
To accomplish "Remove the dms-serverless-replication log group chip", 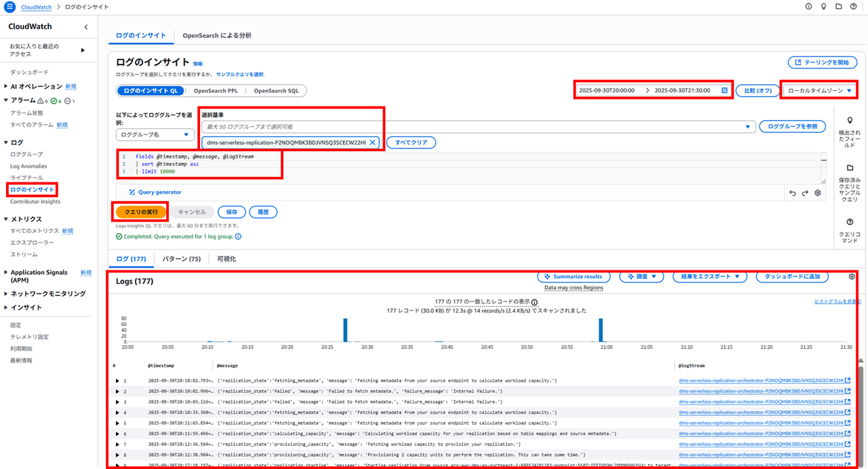I will pos(372,143).
